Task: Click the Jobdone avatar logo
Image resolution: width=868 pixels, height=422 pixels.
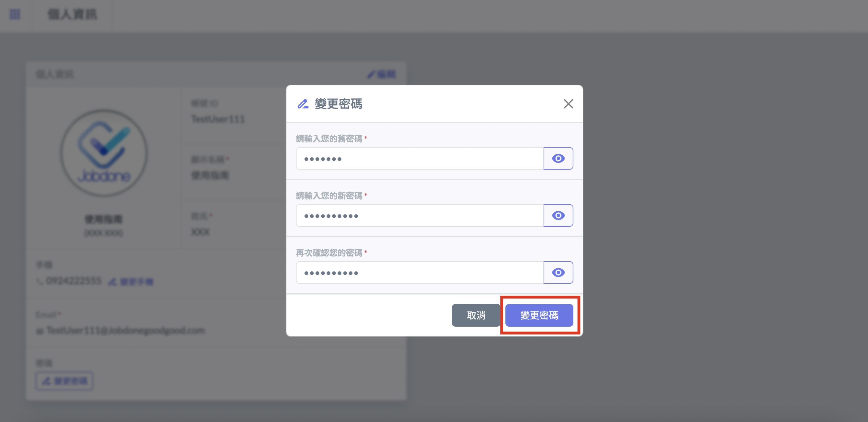Action: click(x=104, y=153)
